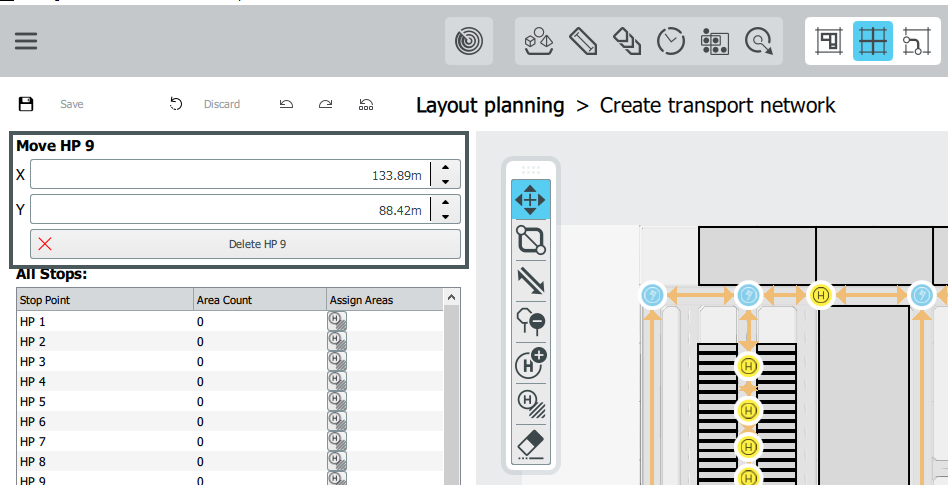
Task: Click the Area Count cell for HP 7
Action: pyautogui.click(x=260, y=441)
